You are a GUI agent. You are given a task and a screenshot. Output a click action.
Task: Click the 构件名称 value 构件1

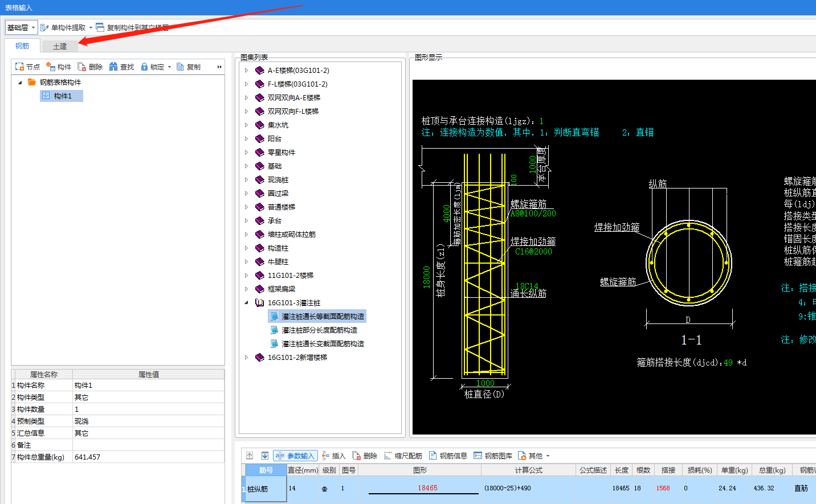click(148, 386)
